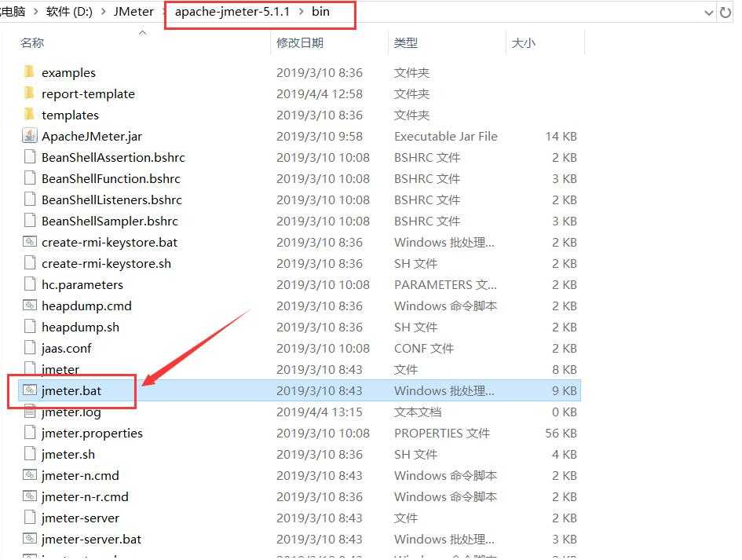The width and height of the screenshot is (742, 560).
Task: Click the create-rmi-keystore.bat batch icon
Action: coord(30,242)
